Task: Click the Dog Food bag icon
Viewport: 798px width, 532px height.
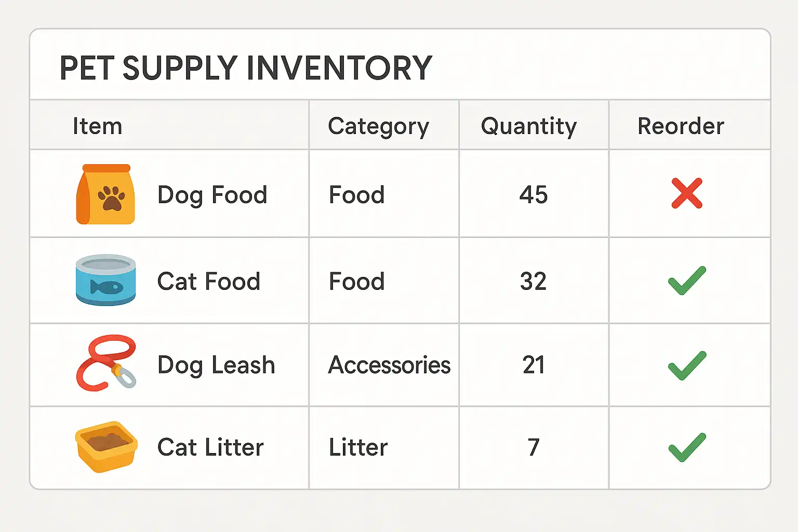Action: (x=106, y=194)
